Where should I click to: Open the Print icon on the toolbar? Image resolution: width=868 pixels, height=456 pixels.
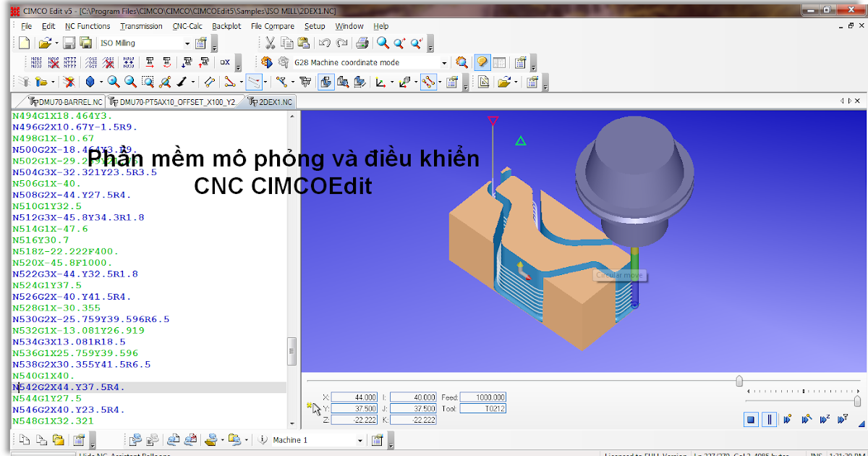[362, 42]
